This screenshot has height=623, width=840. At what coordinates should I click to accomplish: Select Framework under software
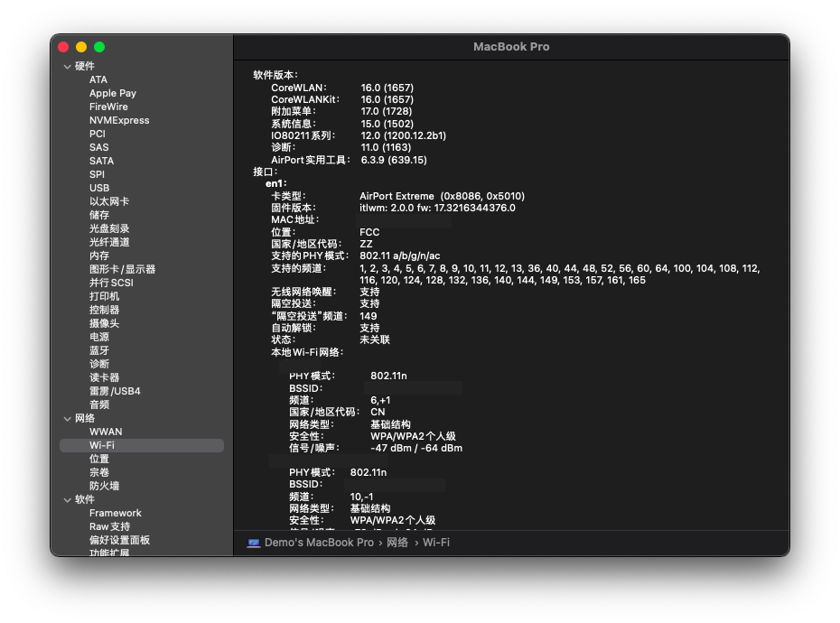tap(116, 513)
